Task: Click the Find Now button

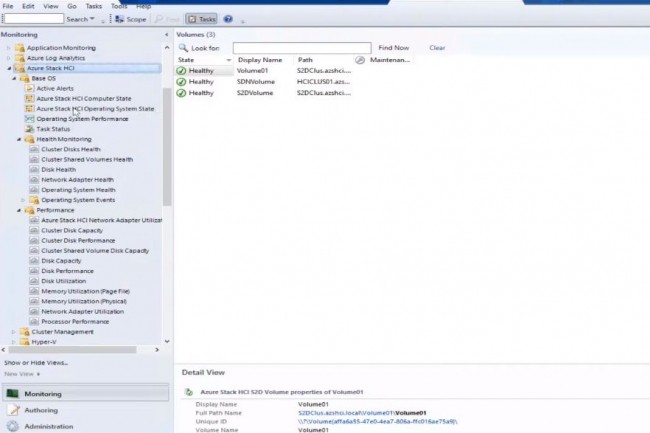Action: (393, 48)
